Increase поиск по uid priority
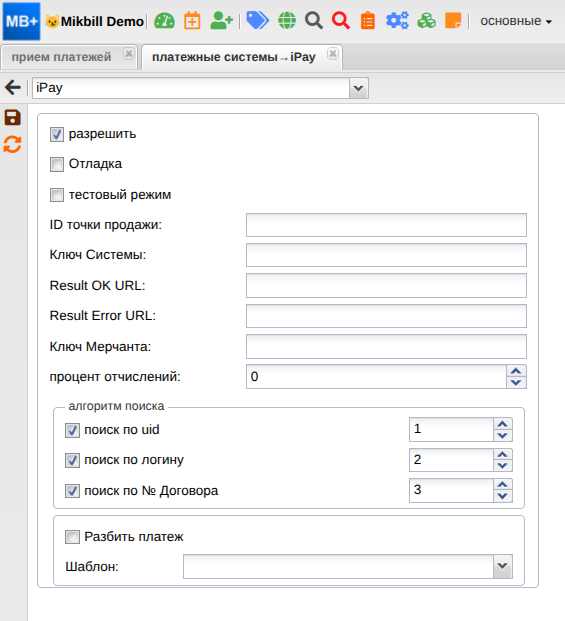The height and width of the screenshot is (621, 565). tap(503, 424)
